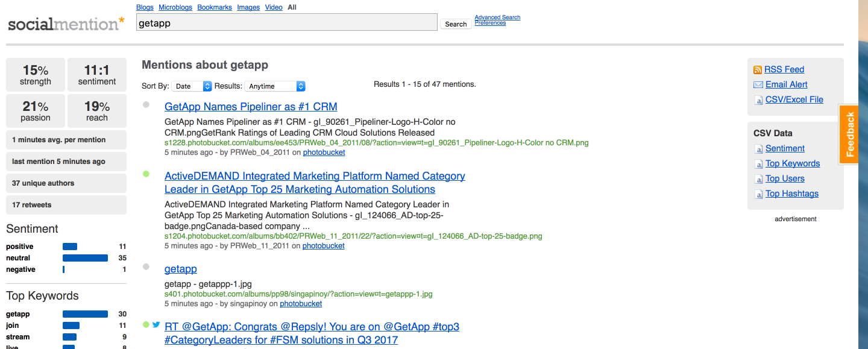Viewport: 868px width, 349px height.
Task: Switch to the Bookmarks search tab
Action: click(x=215, y=7)
